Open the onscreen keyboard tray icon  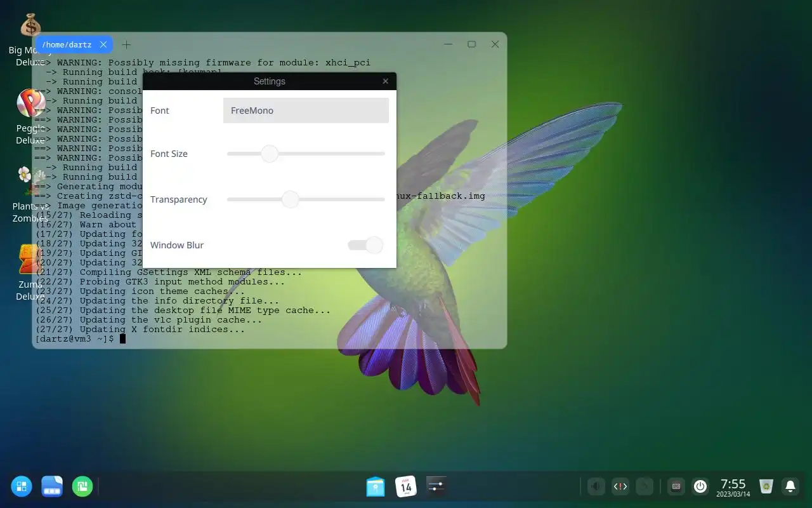point(676,486)
